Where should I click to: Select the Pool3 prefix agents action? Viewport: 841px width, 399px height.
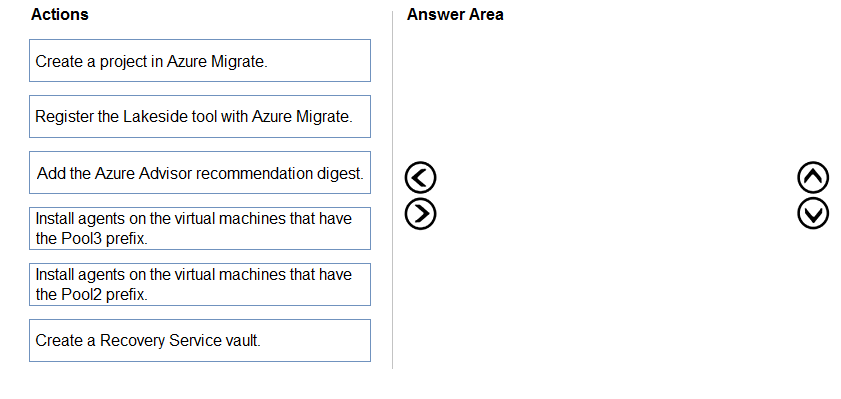click(x=200, y=228)
